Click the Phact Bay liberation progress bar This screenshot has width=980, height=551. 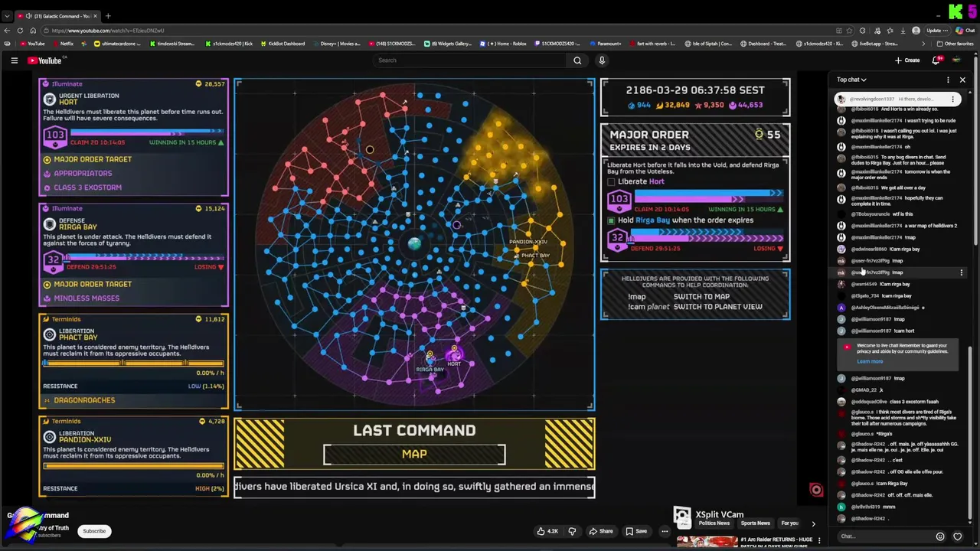point(134,364)
